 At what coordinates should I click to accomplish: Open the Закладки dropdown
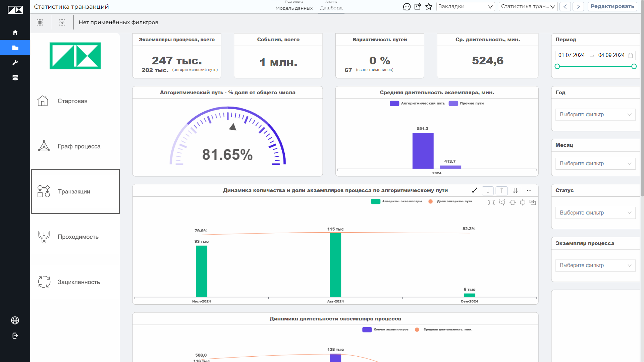466,7
